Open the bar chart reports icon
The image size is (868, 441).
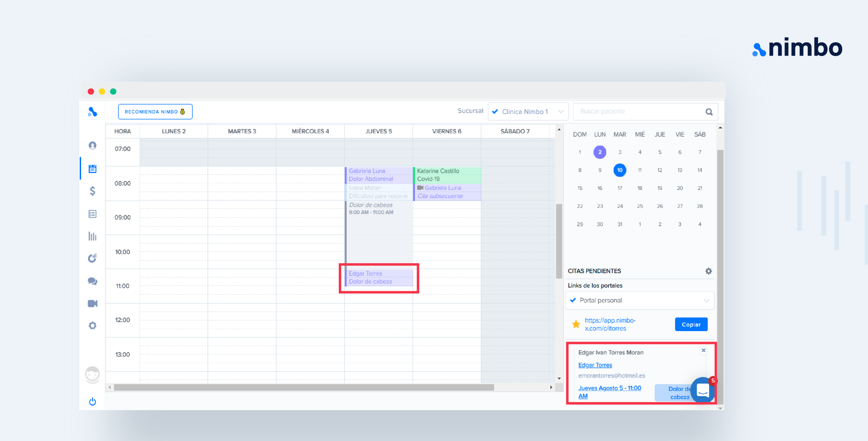pos(92,236)
